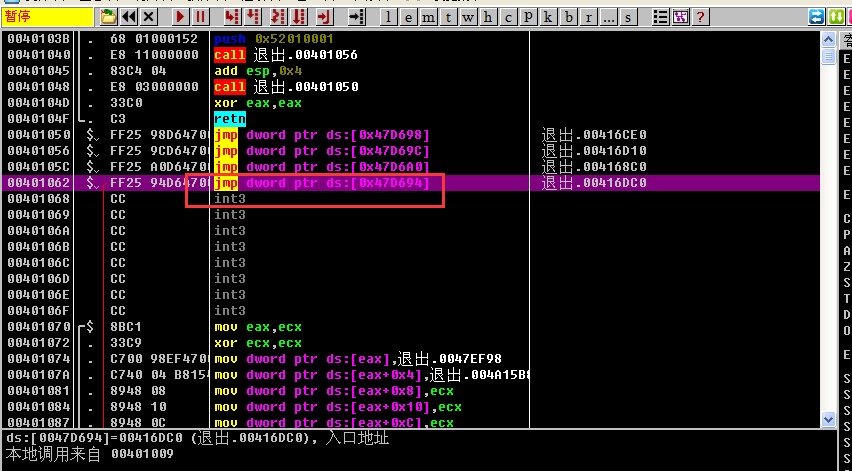Click comment '退出.004168C0'

point(594,167)
